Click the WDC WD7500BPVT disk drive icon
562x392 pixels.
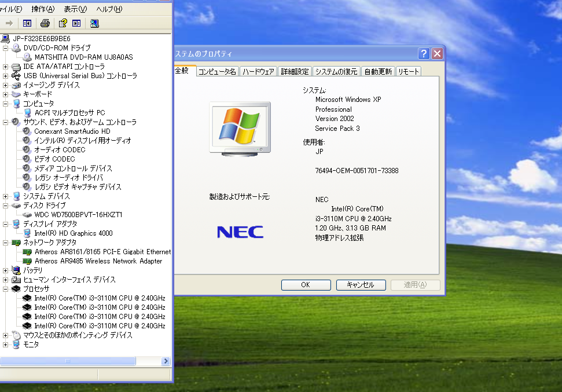pyautogui.click(x=27, y=215)
